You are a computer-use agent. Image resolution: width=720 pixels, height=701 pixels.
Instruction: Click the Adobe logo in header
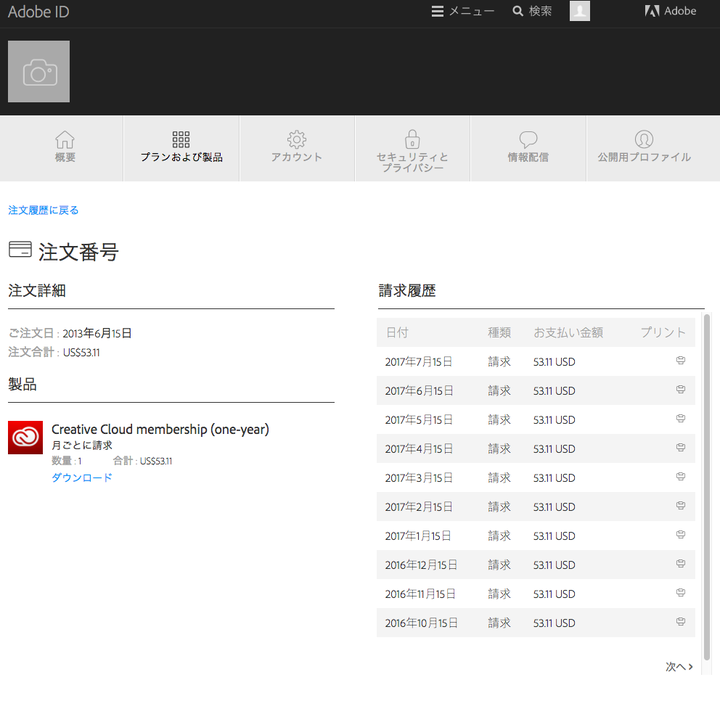click(670, 11)
